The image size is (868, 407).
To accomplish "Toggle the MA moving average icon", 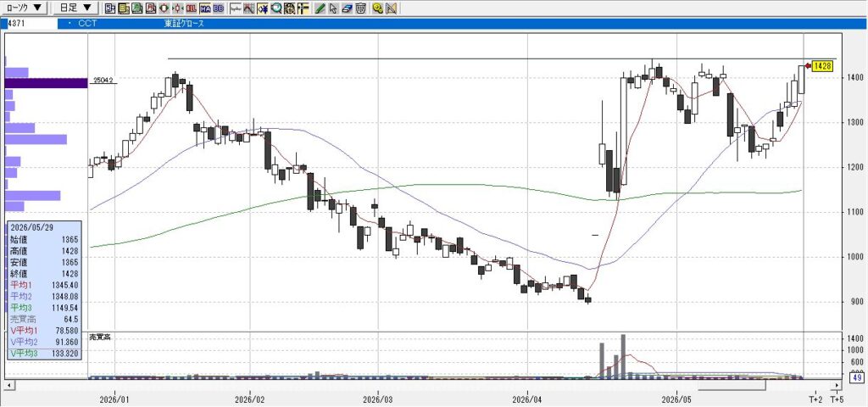I will pos(205,8).
